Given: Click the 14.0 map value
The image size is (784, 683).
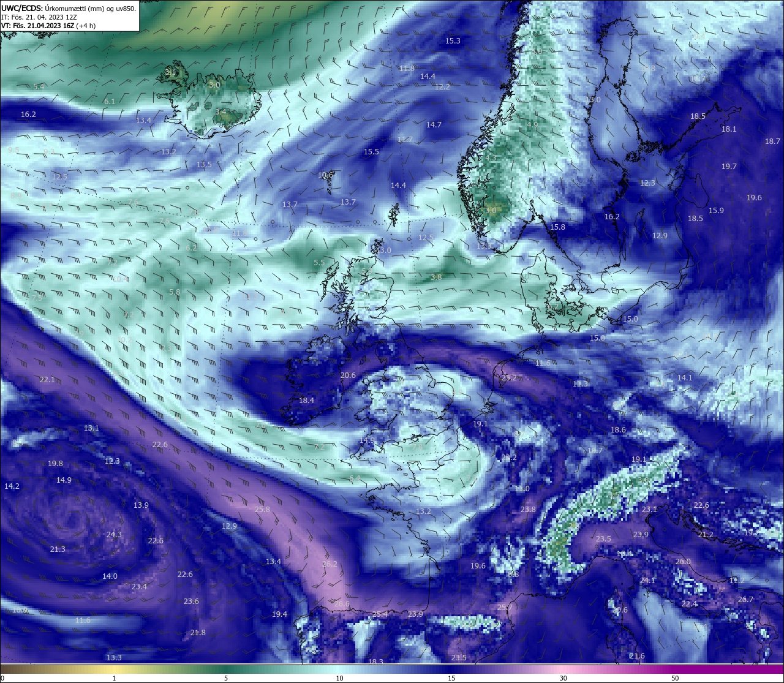Looking at the screenshot, I should coord(110,576).
